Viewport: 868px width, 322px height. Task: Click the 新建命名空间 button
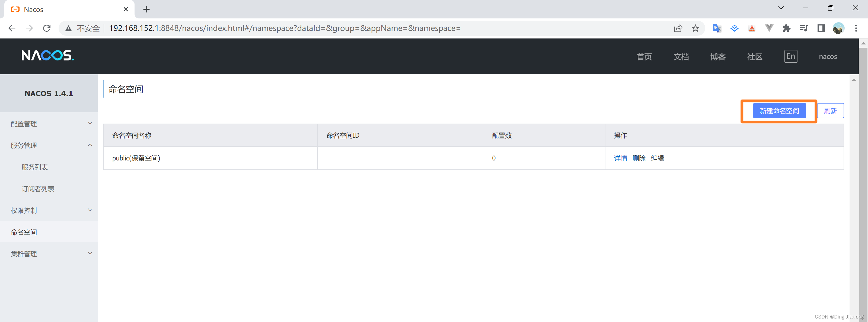[779, 111]
